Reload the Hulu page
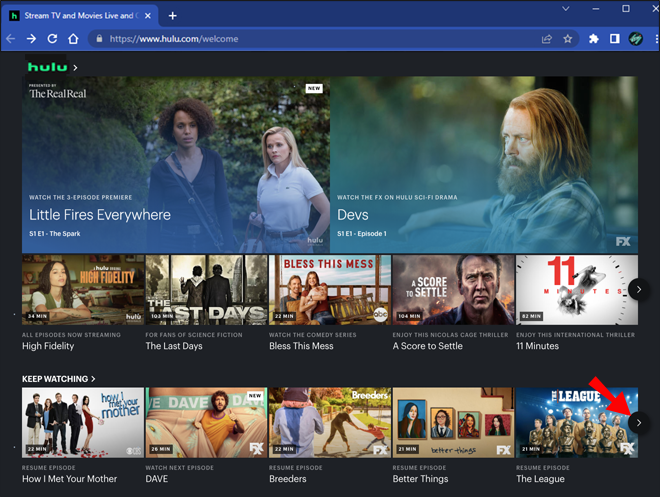 [52, 39]
